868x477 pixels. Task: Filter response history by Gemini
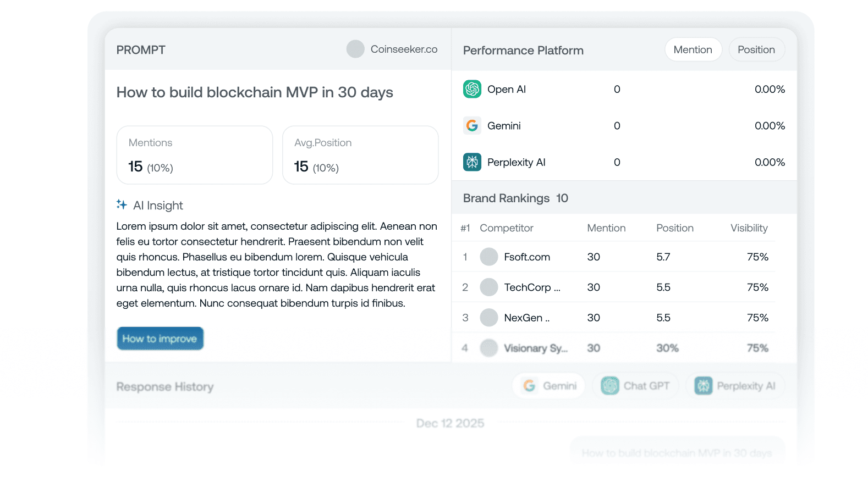549,386
